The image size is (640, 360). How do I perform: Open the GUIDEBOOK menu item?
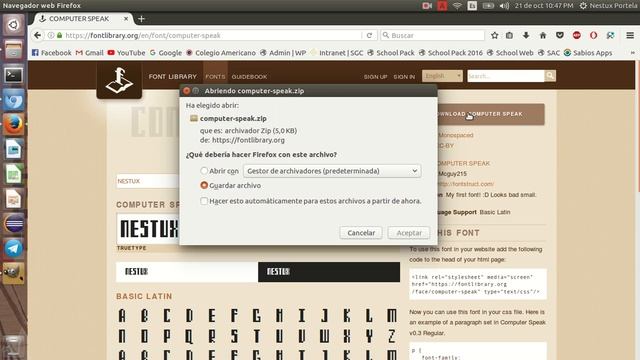tap(249, 77)
